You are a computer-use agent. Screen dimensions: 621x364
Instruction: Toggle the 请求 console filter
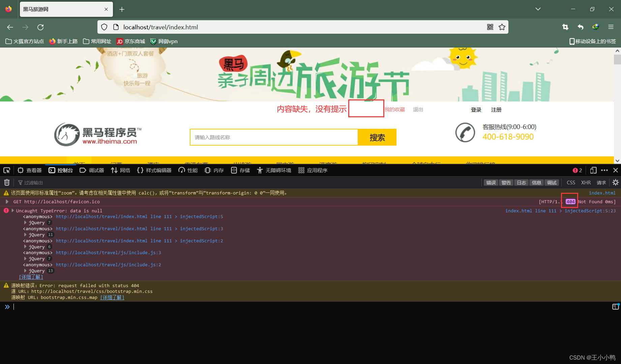pos(601,182)
